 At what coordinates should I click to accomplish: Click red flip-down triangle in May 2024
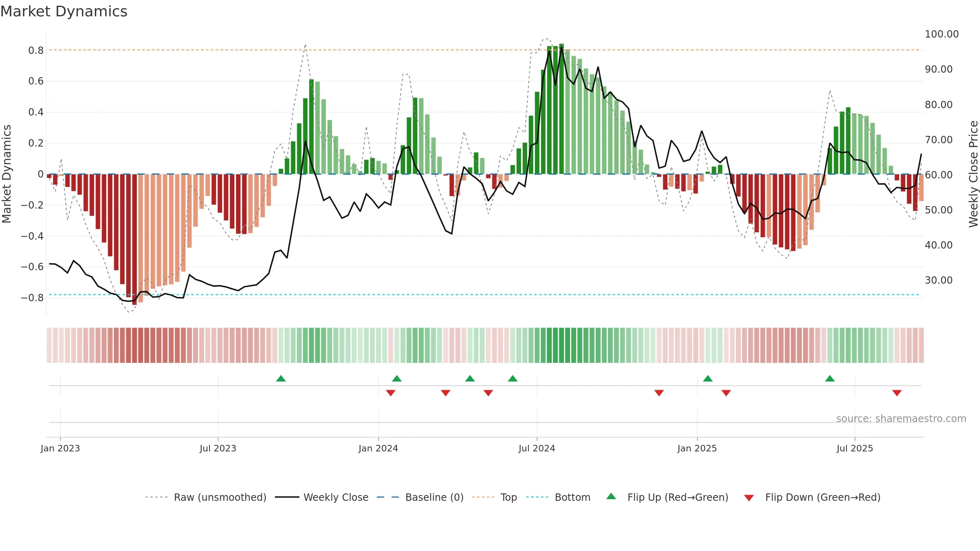(x=488, y=393)
